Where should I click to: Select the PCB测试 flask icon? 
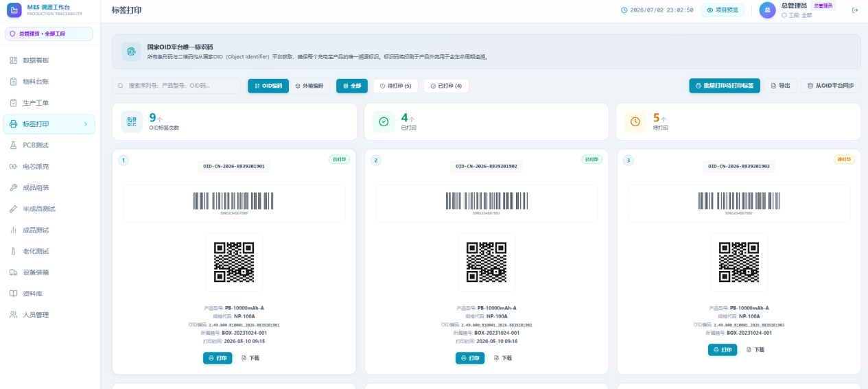[13, 145]
